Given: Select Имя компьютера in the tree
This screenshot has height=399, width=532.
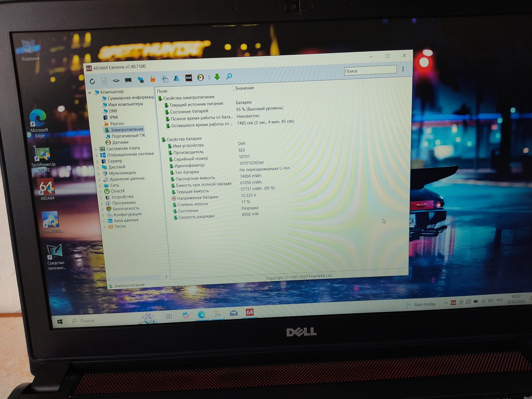Looking at the screenshot, I should (x=123, y=104).
